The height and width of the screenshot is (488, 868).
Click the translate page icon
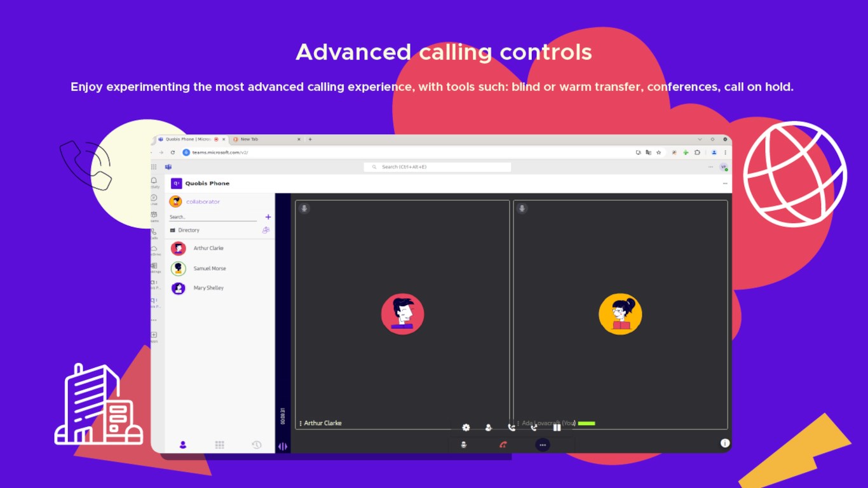click(x=648, y=152)
